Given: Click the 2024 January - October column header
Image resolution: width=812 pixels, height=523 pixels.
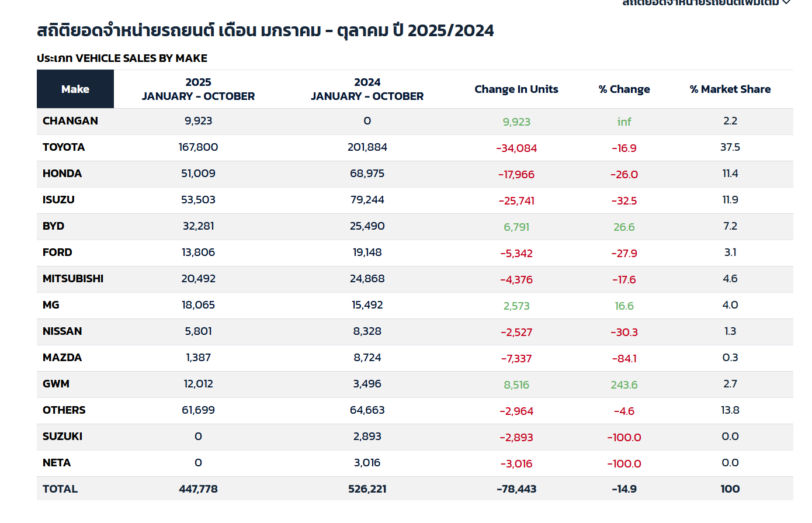Looking at the screenshot, I should pos(367,89).
